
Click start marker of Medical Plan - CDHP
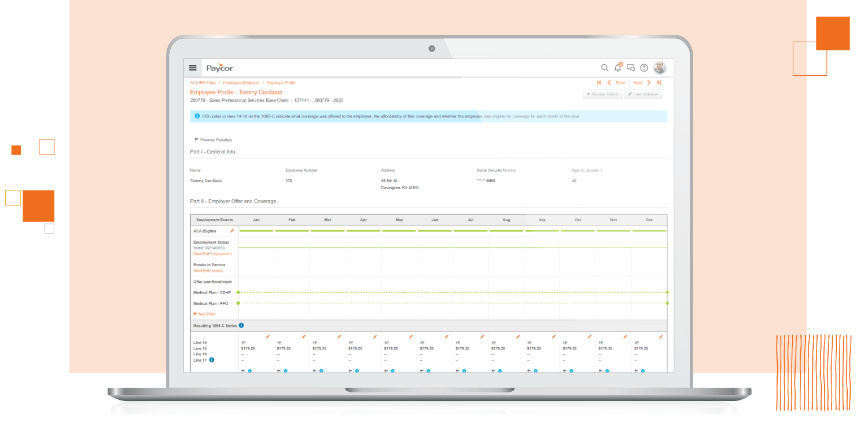pyautogui.click(x=238, y=293)
